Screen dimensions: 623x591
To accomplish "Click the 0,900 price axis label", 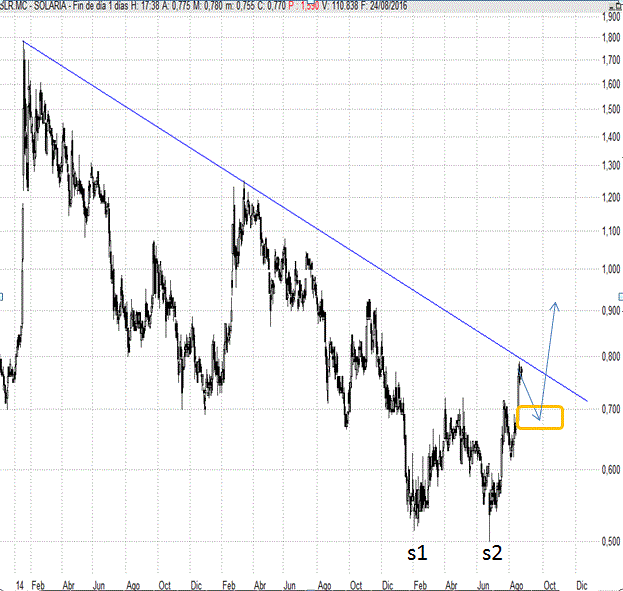I will click(x=611, y=310).
